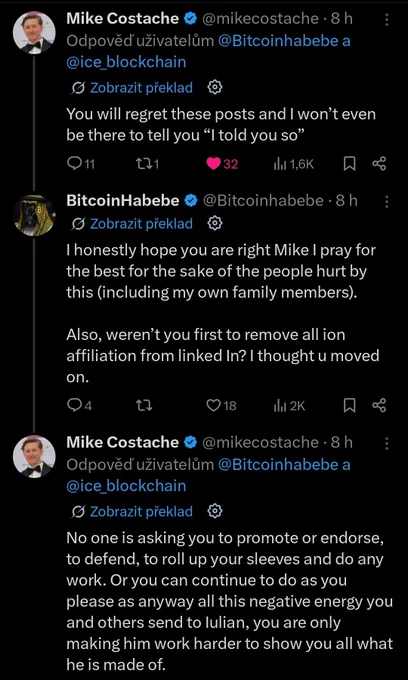View analytics showing 1,6K views
This screenshot has height=680, width=408.
coord(293,164)
